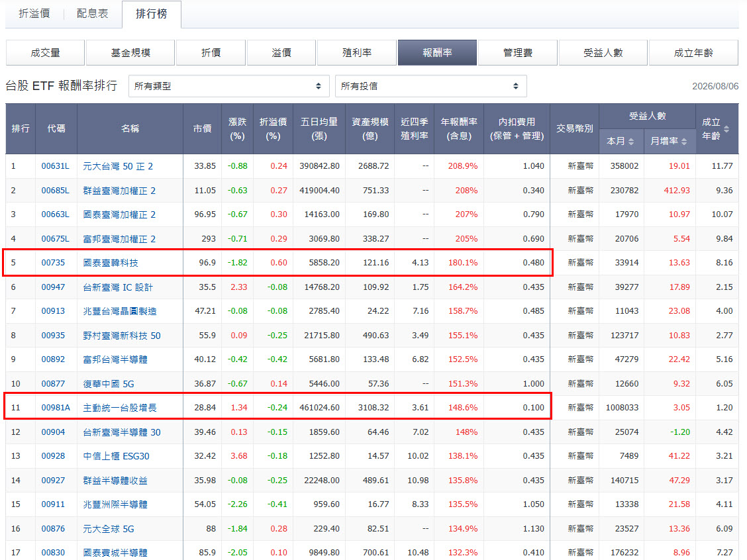This screenshot has height=560, width=747.
Task: Show the 折價 ranking
Action: pyautogui.click(x=211, y=53)
